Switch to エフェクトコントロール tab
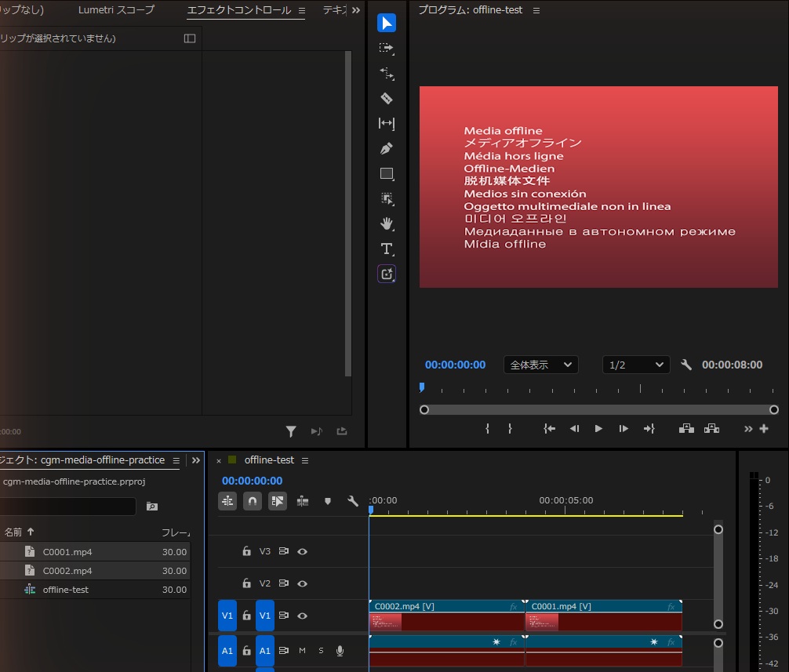 coord(239,10)
